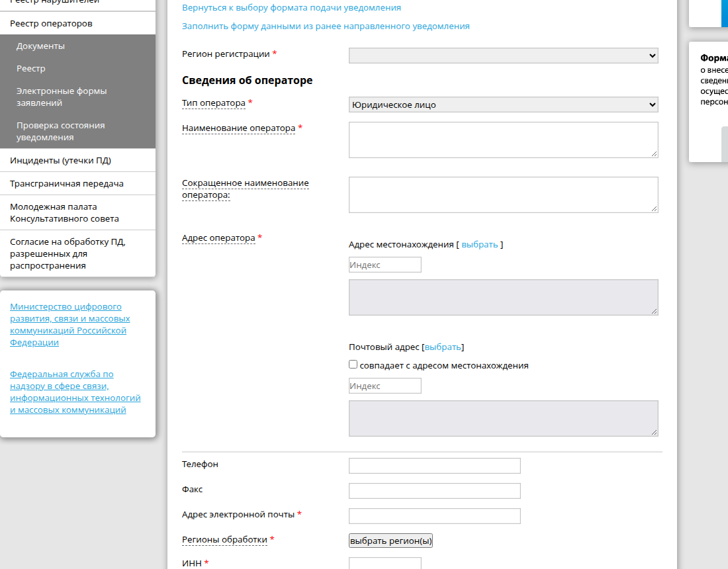The width and height of the screenshot is (728, 569).
Task: Click Индекс field under Почтовый адрес
Action: click(385, 386)
